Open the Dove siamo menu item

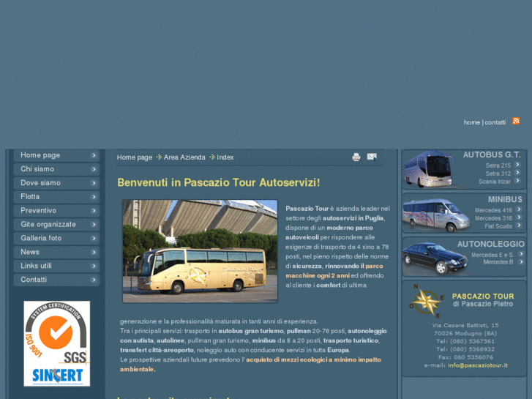56,183
